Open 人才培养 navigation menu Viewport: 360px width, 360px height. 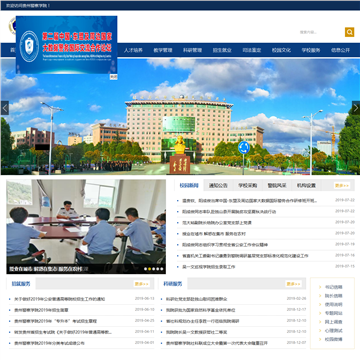(133, 50)
